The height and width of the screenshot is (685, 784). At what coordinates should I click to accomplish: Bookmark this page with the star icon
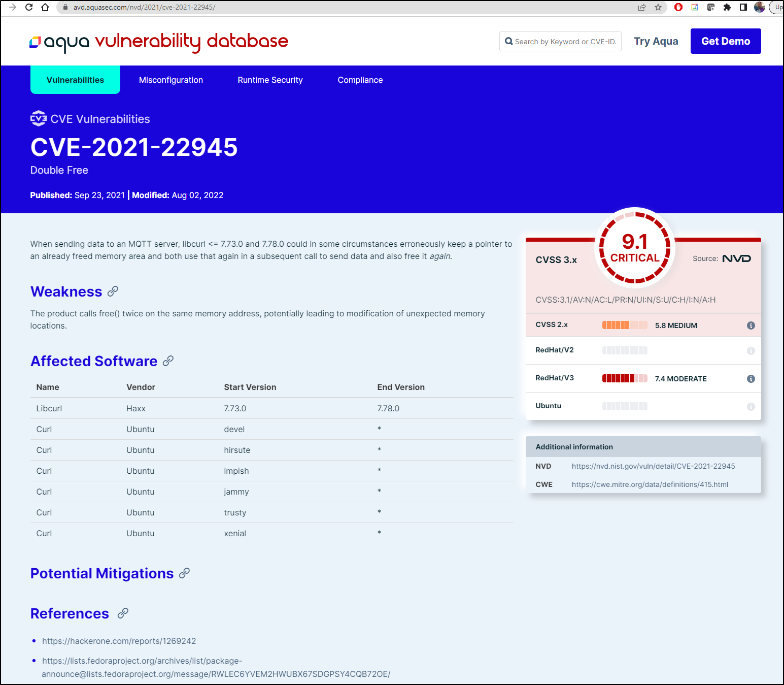point(658,7)
